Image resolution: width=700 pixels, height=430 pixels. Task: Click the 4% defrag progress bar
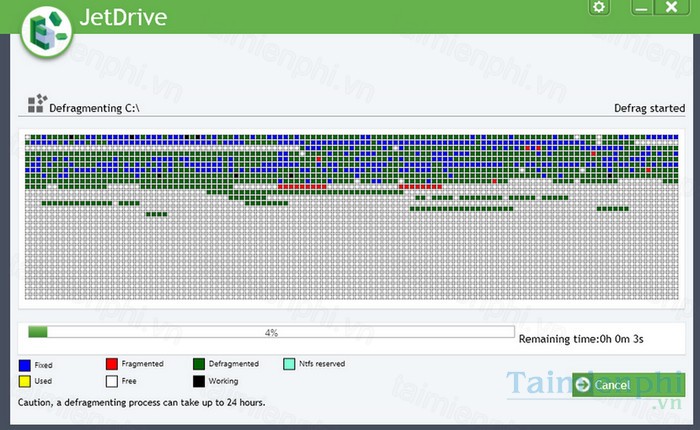tap(271, 332)
